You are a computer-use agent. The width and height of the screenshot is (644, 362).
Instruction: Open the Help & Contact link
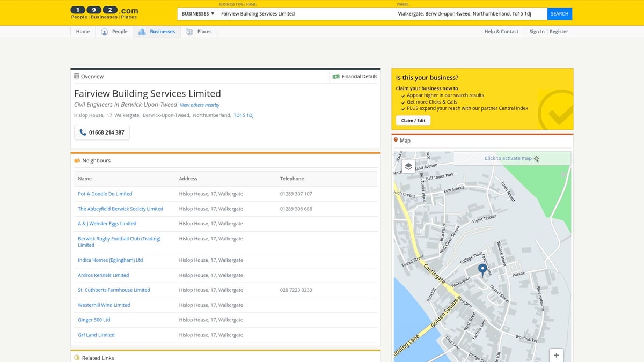pos(501,32)
